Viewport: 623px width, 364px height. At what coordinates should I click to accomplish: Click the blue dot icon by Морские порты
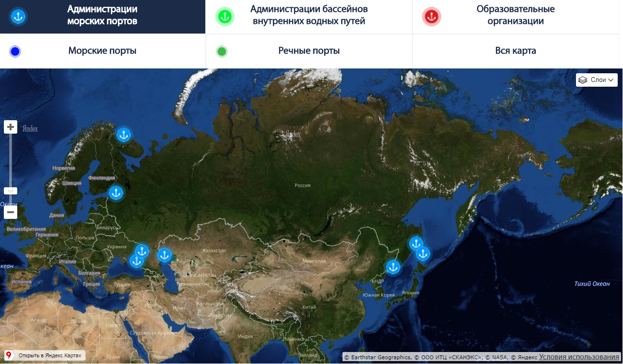pos(15,51)
